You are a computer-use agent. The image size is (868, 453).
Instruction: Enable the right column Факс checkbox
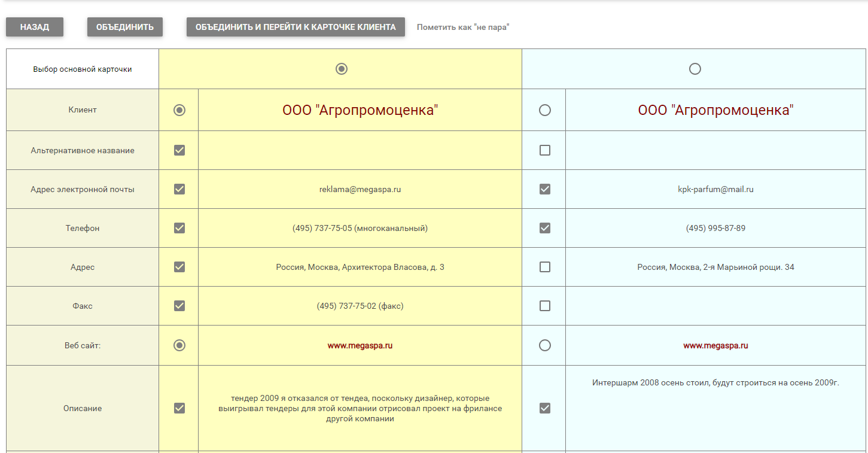pos(544,306)
